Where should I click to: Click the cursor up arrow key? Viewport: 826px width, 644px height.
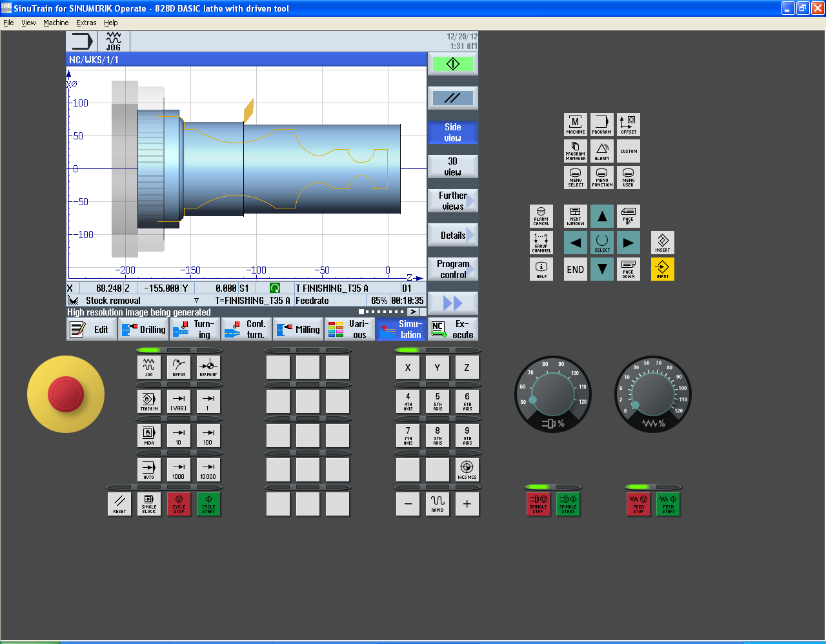tap(602, 216)
